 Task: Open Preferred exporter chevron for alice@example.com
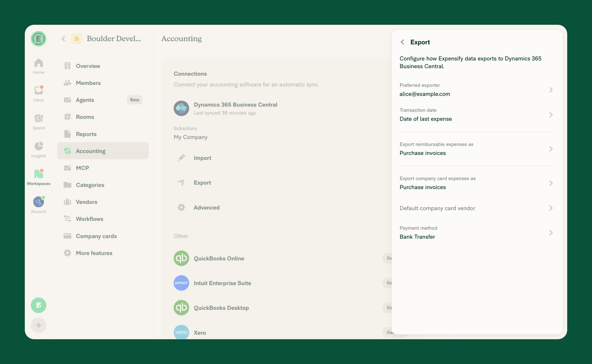[551, 90]
